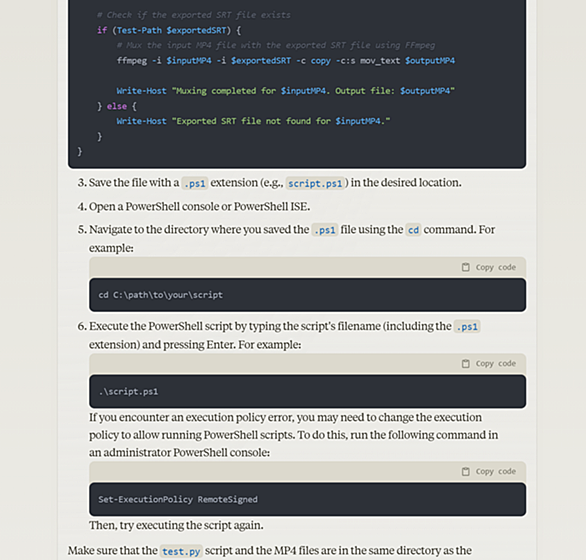Select the inline 'cd' command snippet
Image resolution: width=586 pixels, height=560 pixels.
click(413, 230)
